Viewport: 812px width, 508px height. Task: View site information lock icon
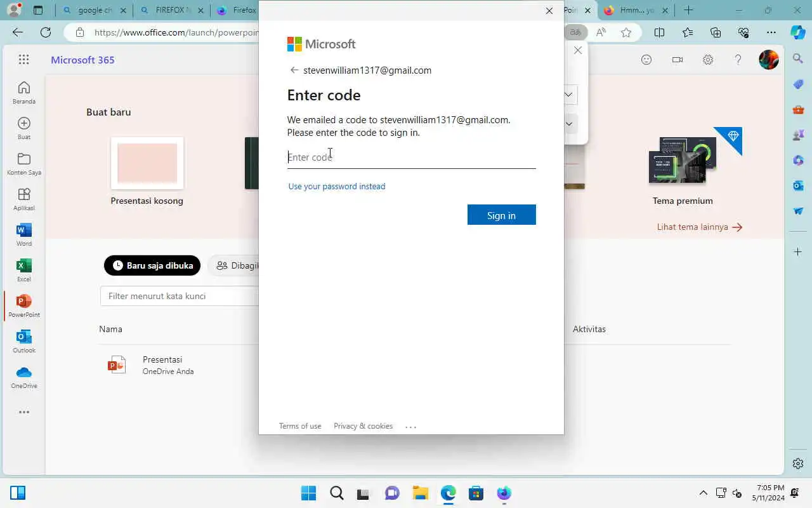pos(79,32)
